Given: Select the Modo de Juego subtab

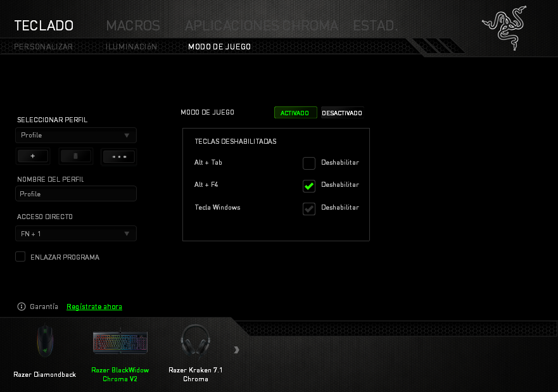Looking at the screenshot, I should (220, 47).
